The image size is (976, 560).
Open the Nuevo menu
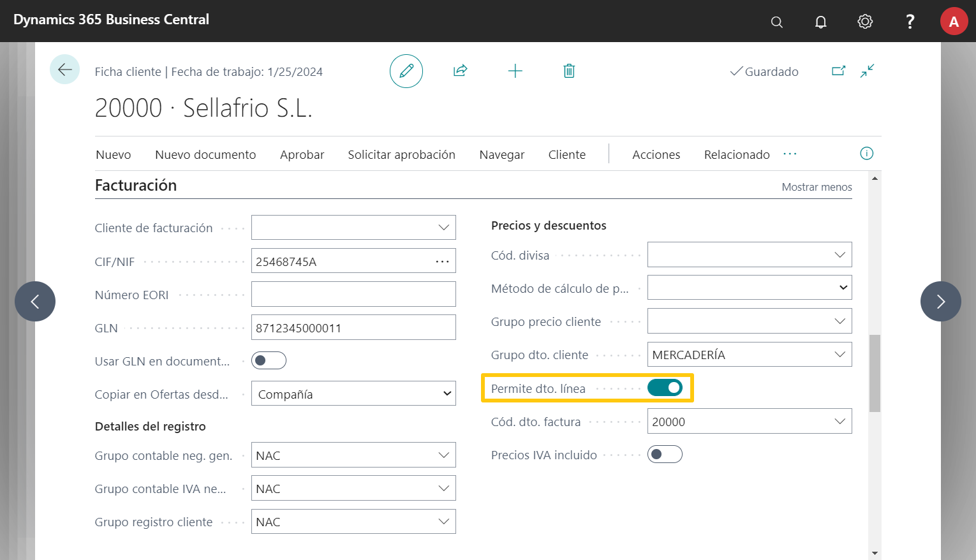click(x=114, y=154)
